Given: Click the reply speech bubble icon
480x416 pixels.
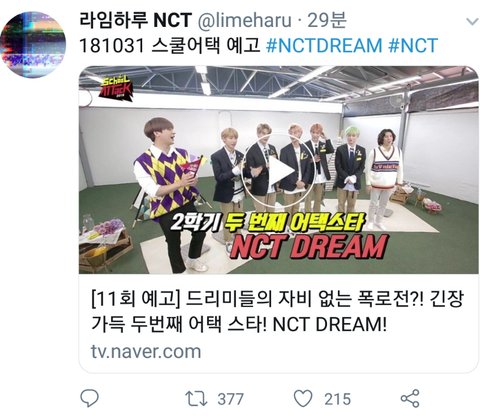Looking at the screenshot, I should [x=89, y=398].
